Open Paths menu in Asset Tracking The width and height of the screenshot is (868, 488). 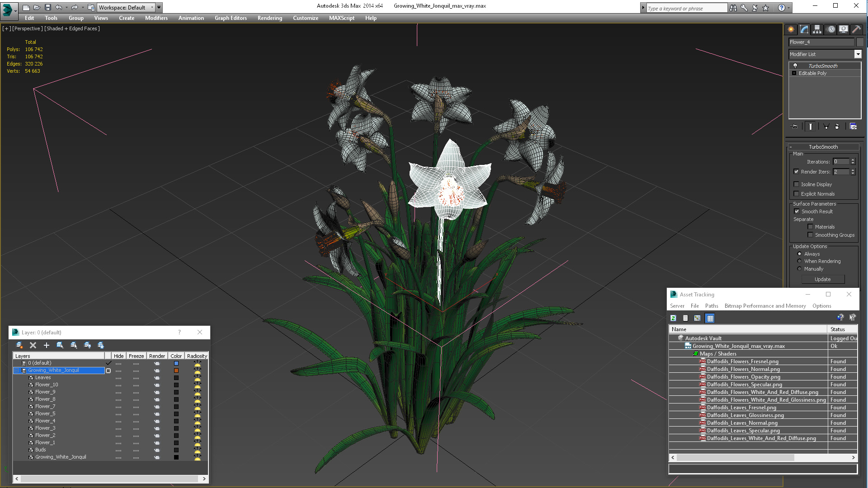(x=712, y=306)
